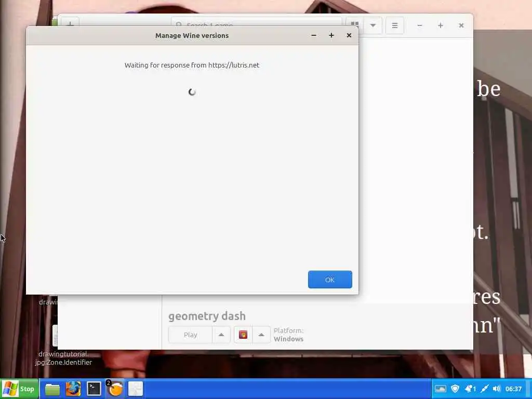Click the geometry dash game title
This screenshot has width=532, height=399.
207,316
